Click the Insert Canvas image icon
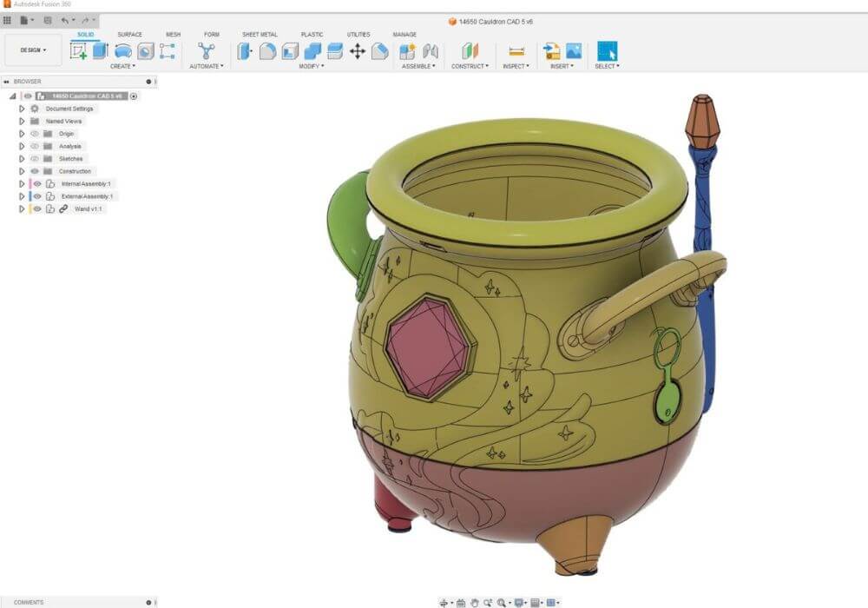Screen dimensions: 868x608 [x=574, y=51]
